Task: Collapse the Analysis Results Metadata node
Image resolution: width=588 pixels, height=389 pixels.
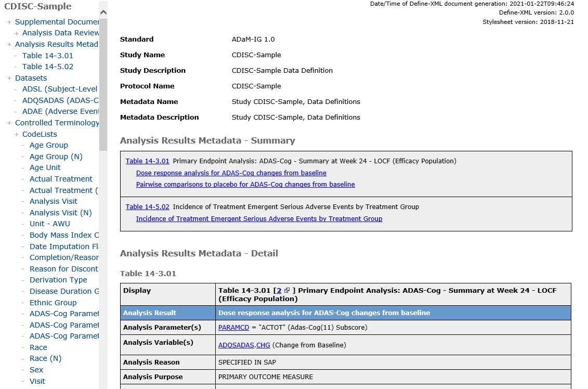Action: [9, 45]
